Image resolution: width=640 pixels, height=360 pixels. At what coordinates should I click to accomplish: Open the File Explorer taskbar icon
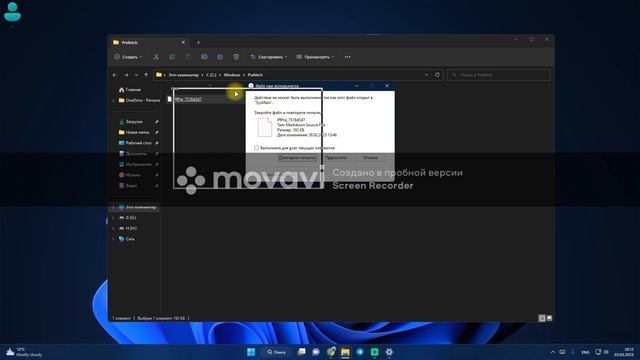tap(345, 352)
